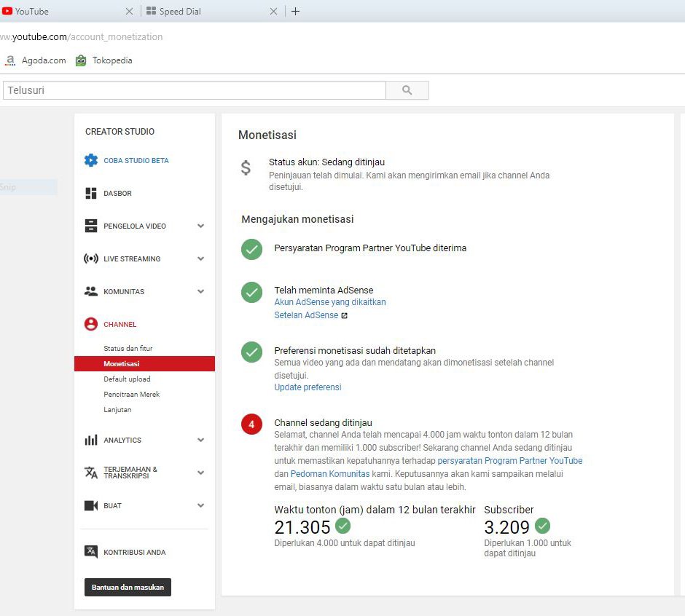Click the green check beside Preferensi monetisasi
This screenshot has width=685, height=616.
(x=251, y=352)
